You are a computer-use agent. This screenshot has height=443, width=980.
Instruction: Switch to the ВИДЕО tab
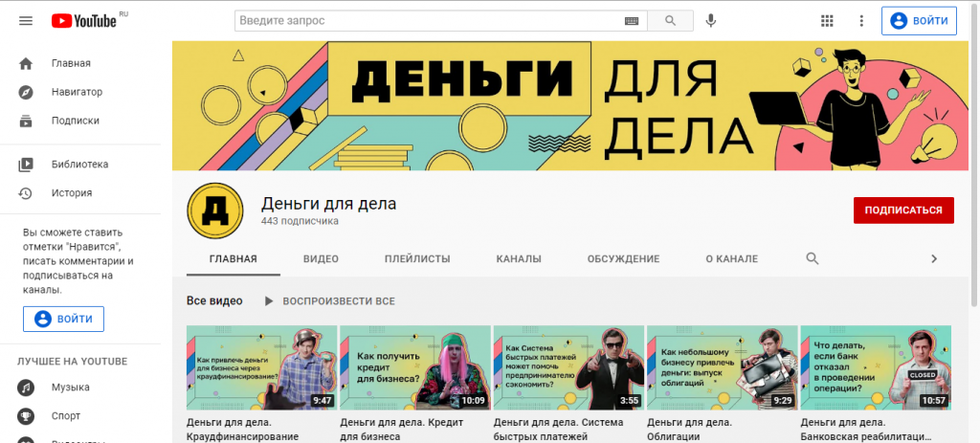321,258
